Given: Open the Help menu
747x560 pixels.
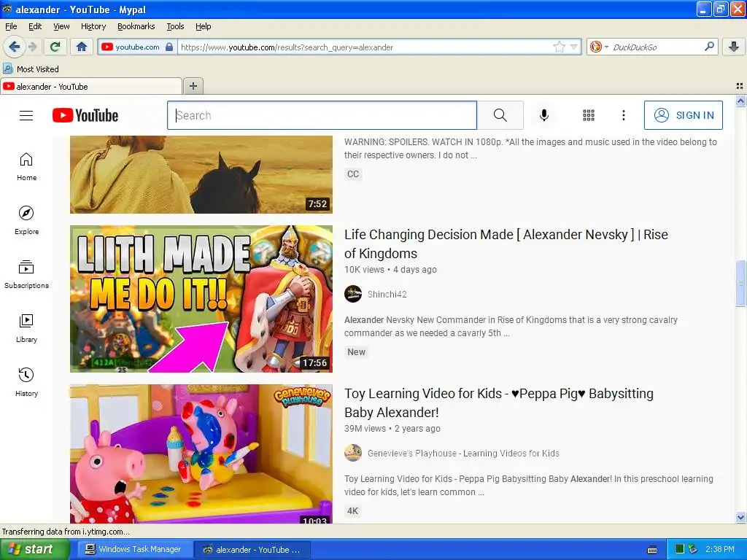Looking at the screenshot, I should [203, 26].
